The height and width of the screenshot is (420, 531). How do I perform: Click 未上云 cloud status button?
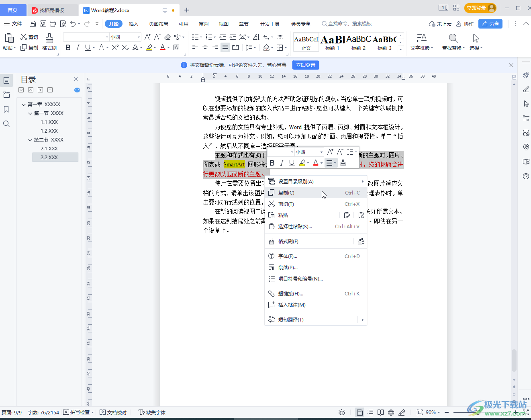tap(440, 24)
